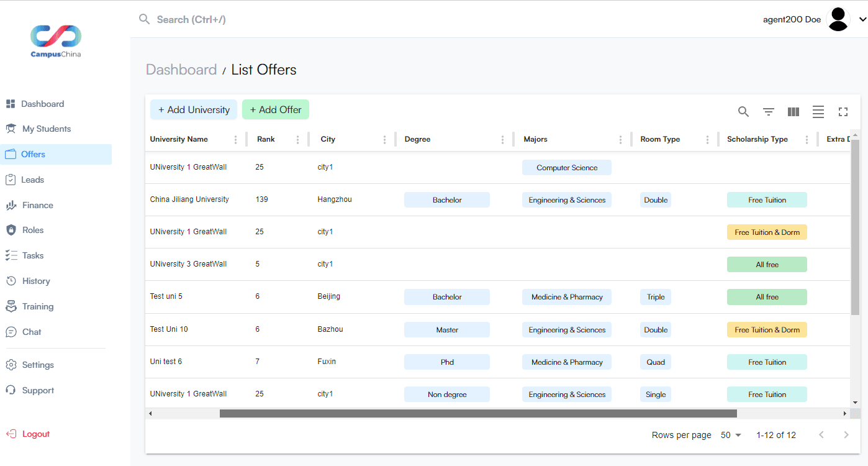Click Uni test 6 row name
868x466 pixels.
[x=166, y=362]
